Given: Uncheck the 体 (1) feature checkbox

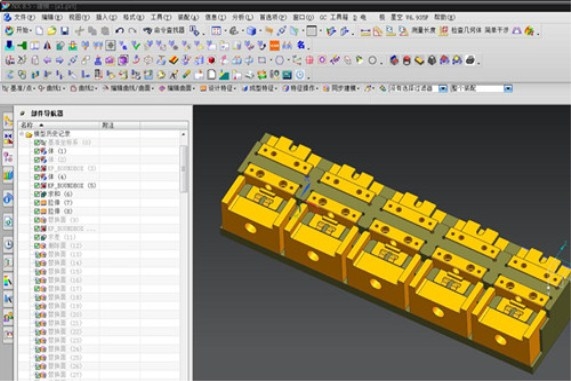Looking at the screenshot, I should click(37, 151).
